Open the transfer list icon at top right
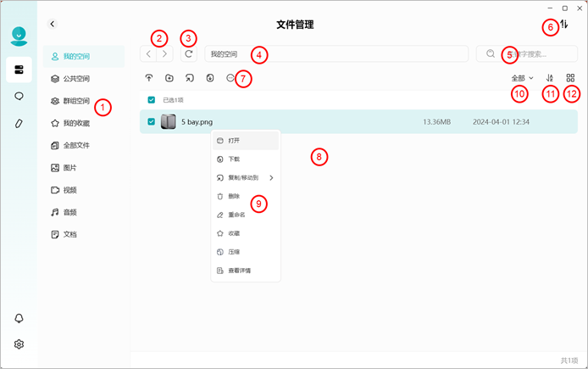 [x=564, y=25]
